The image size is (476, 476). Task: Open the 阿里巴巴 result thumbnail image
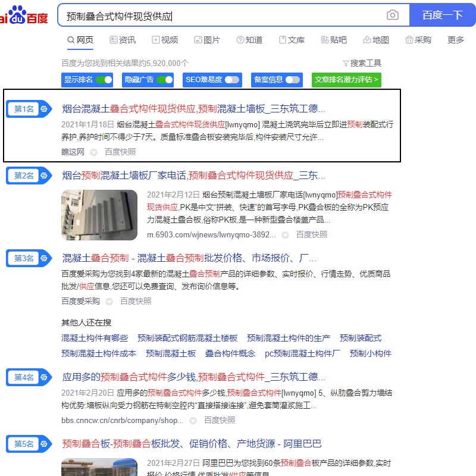[99, 467]
